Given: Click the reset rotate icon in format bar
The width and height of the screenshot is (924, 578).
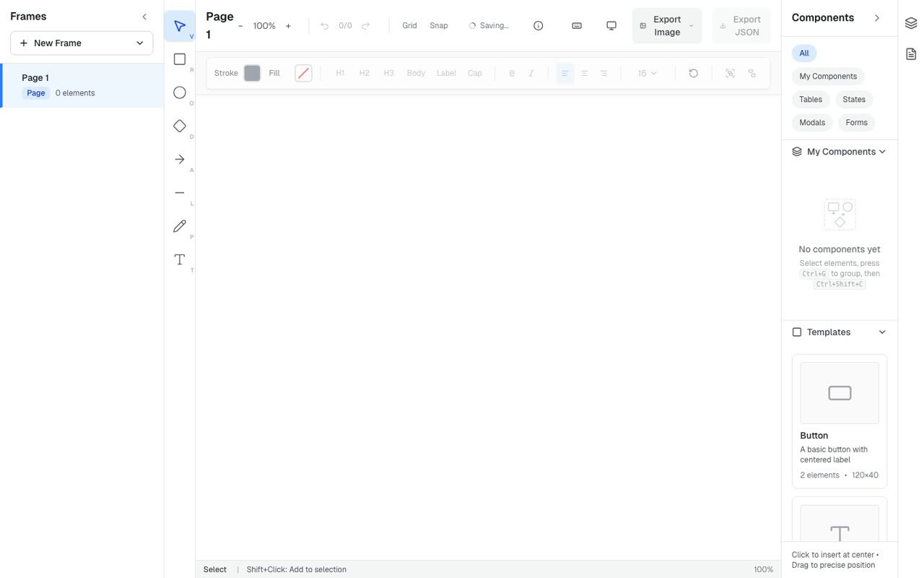Looking at the screenshot, I should 694,73.
